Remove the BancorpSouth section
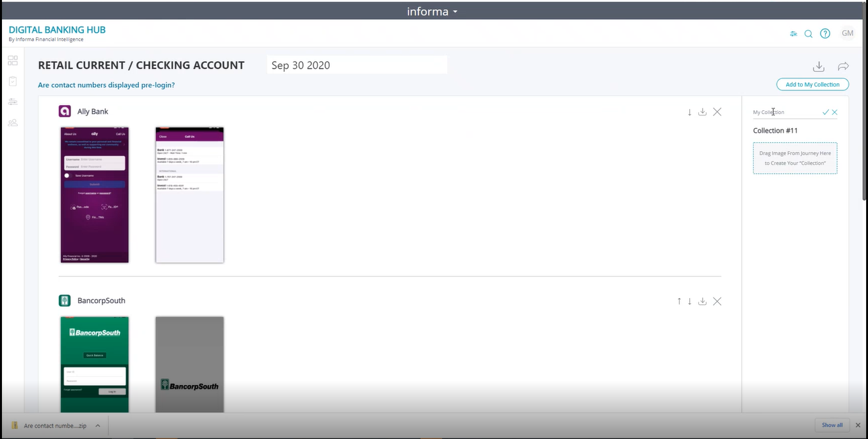 [x=717, y=301]
